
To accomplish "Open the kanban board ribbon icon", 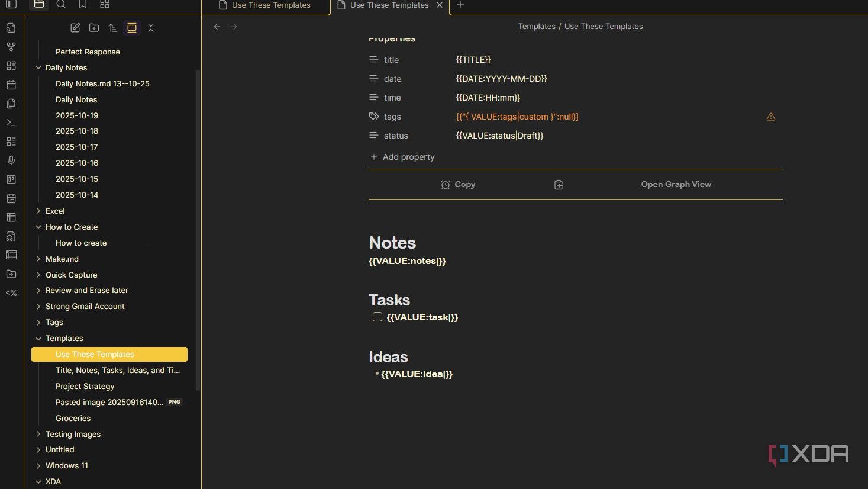I will (x=11, y=179).
